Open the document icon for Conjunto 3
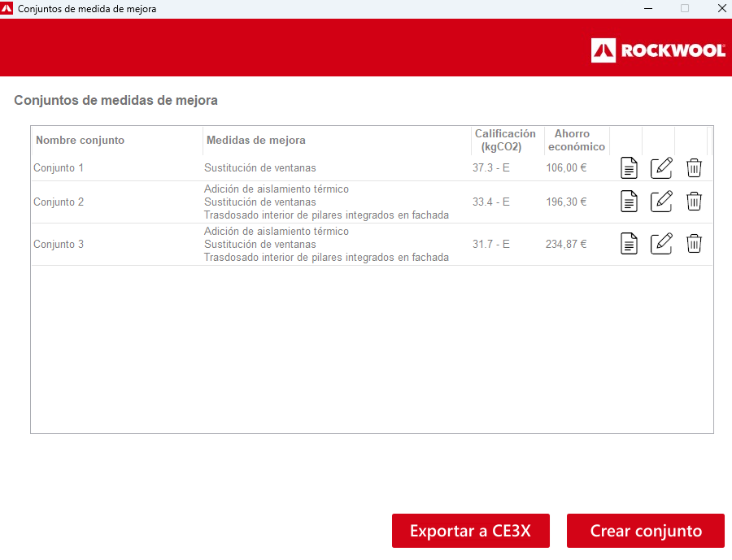 point(629,244)
